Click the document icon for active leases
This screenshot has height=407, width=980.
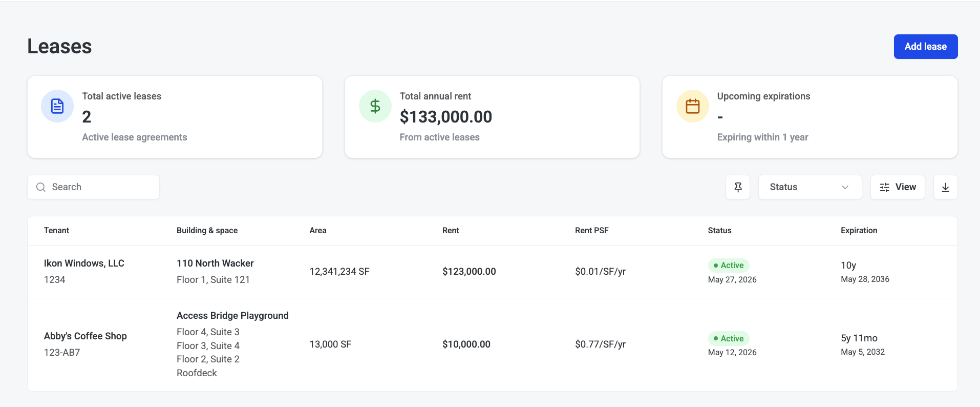[x=57, y=106]
